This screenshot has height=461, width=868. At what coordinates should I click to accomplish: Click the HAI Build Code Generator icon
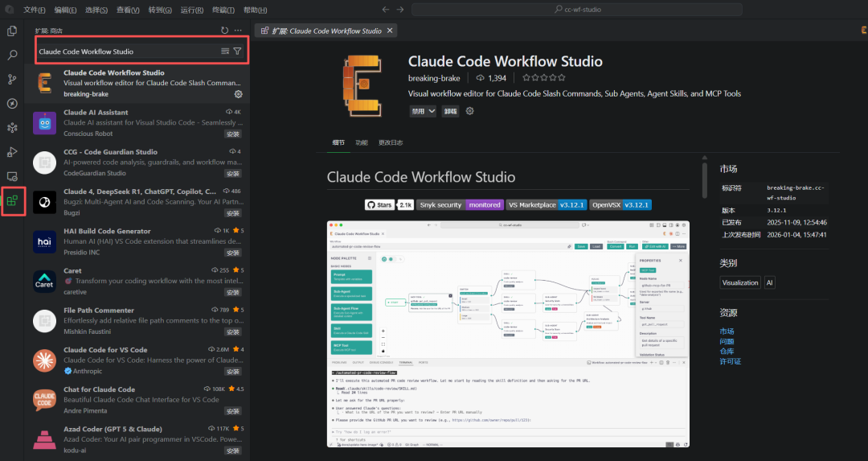click(x=44, y=241)
